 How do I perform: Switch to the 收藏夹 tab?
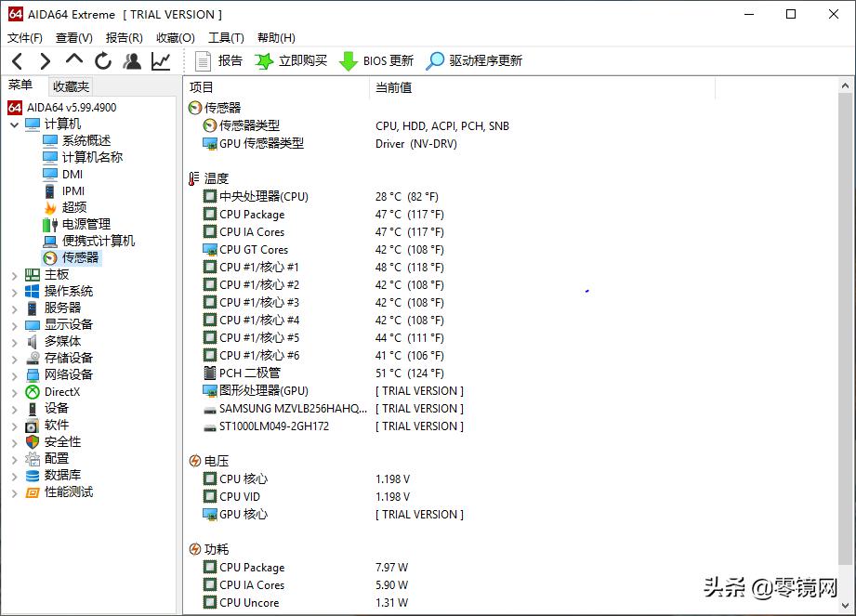coord(70,85)
